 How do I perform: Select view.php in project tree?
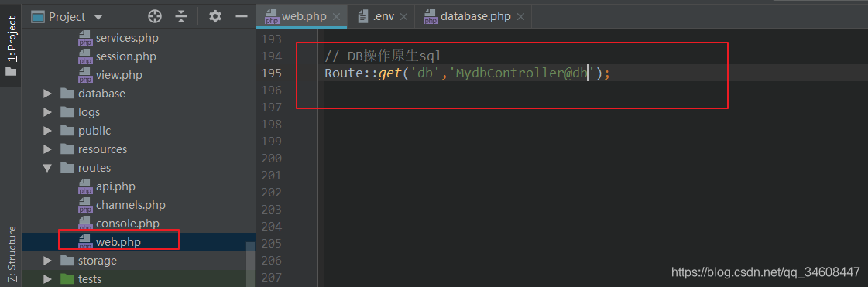[119, 75]
